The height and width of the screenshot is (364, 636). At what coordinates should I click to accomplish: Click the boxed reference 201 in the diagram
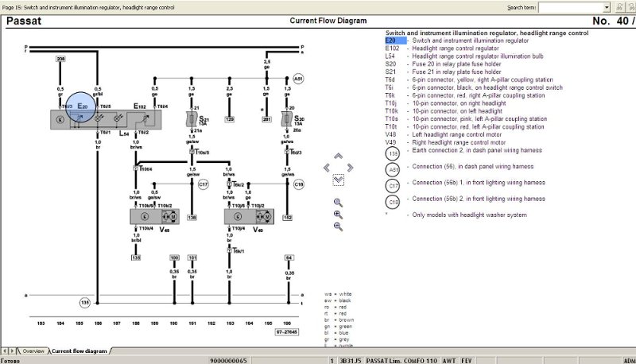click(x=266, y=119)
